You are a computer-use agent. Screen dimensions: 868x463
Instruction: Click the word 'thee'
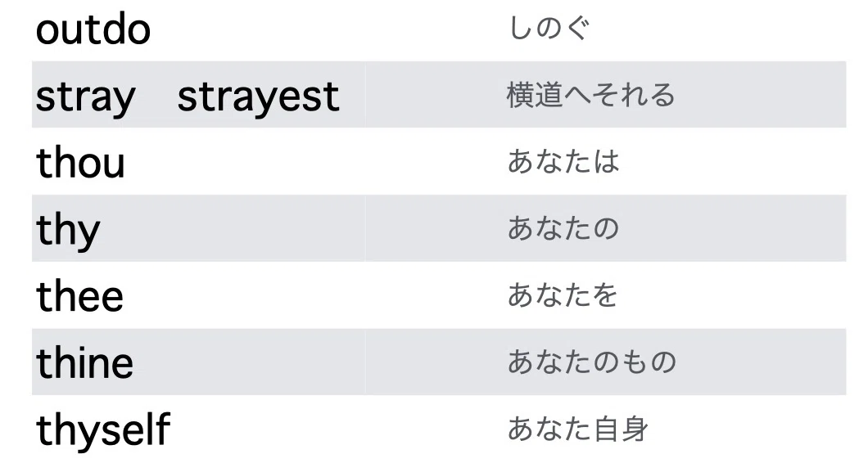[79, 295]
